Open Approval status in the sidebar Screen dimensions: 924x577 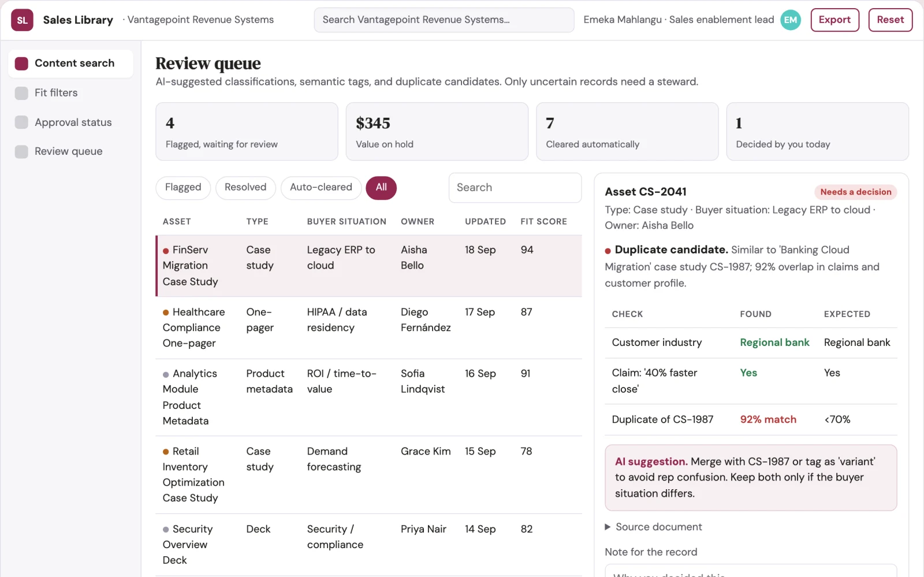coord(71,122)
